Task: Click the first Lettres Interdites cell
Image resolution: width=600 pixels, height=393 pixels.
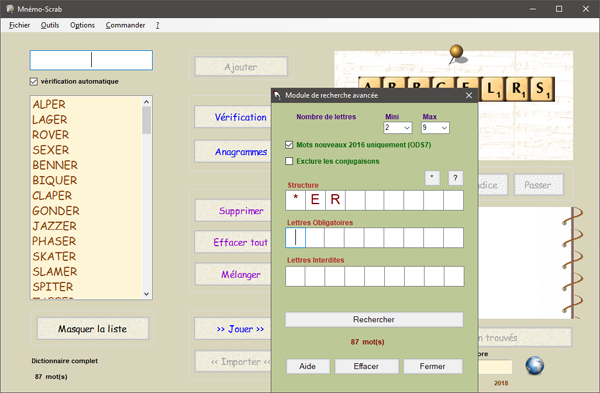Action: pyautogui.click(x=295, y=276)
